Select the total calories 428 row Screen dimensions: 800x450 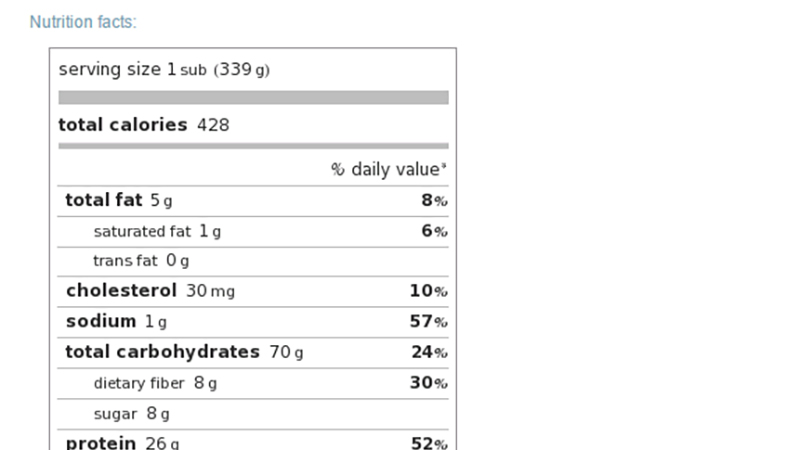[x=253, y=124]
